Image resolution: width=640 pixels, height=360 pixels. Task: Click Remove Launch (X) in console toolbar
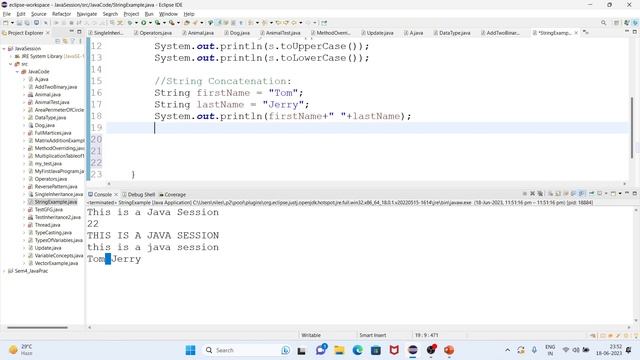coord(532,193)
